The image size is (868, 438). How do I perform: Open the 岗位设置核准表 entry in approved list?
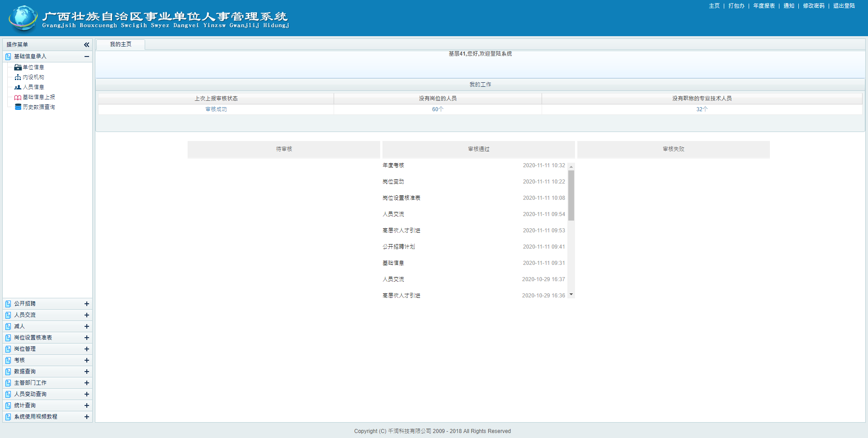[401, 198]
